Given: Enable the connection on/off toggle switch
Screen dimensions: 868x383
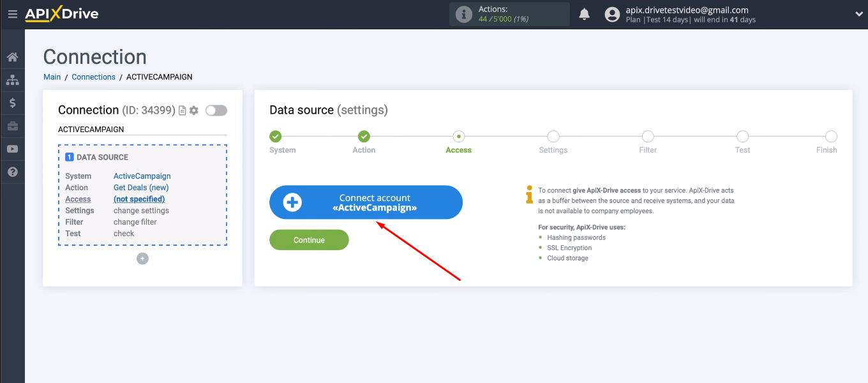Looking at the screenshot, I should click(x=216, y=110).
